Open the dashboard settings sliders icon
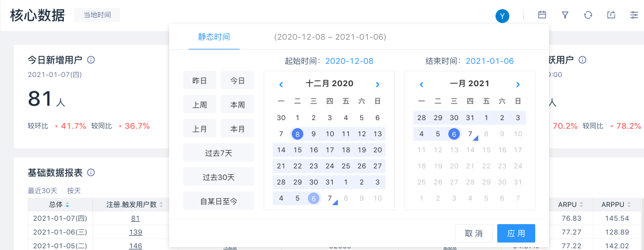This screenshot has width=644, height=250. pos(634,16)
